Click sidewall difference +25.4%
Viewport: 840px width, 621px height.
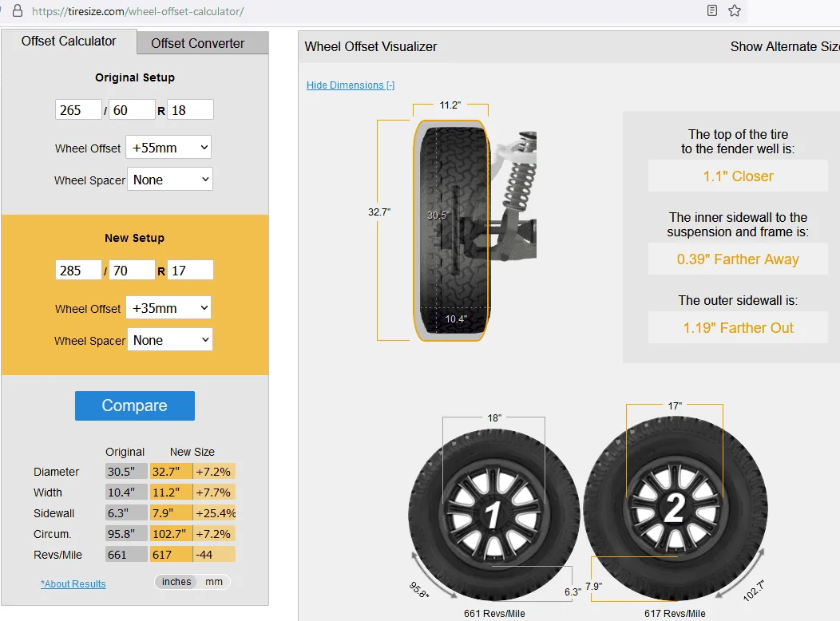(214, 513)
